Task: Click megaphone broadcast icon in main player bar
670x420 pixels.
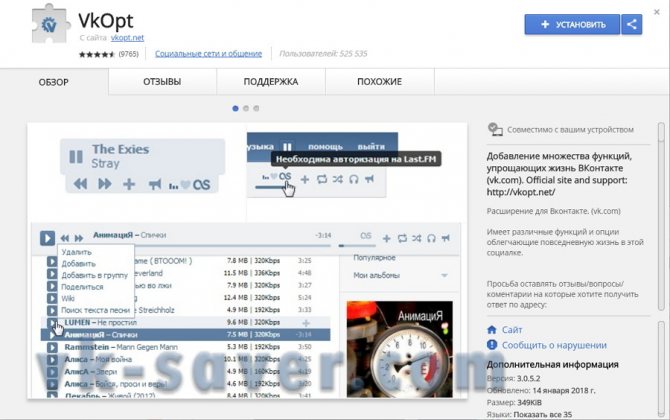Action: click(446, 238)
